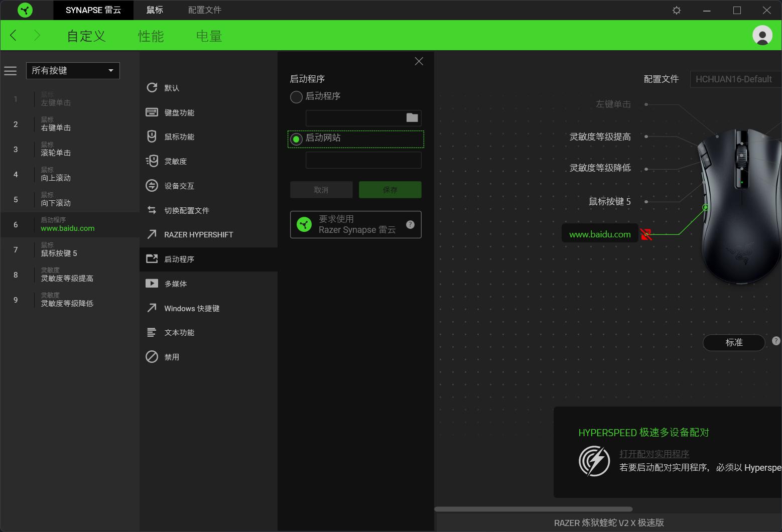Screen dimensions: 782x532
Task: Go forward with the right arrow
Action: click(37, 35)
